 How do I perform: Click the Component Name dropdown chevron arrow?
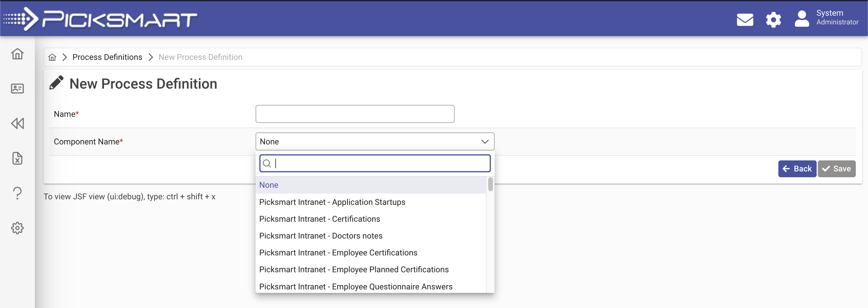484,141
